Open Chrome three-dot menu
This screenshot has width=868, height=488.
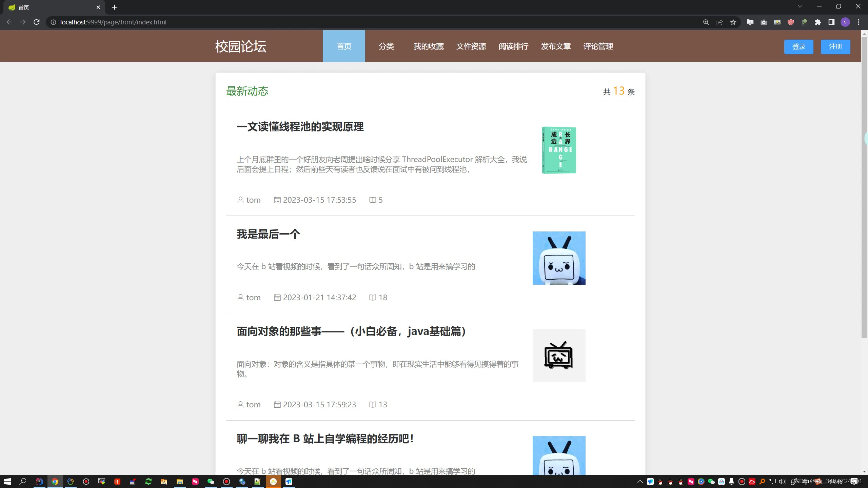coord(859,22)
